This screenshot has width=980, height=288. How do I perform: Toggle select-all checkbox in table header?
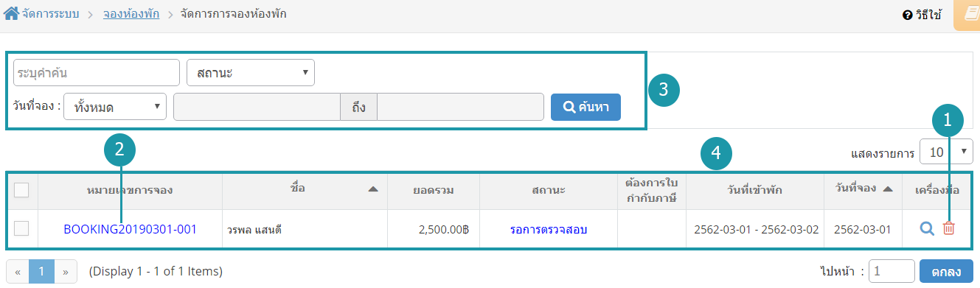click(x=21, y=190)
